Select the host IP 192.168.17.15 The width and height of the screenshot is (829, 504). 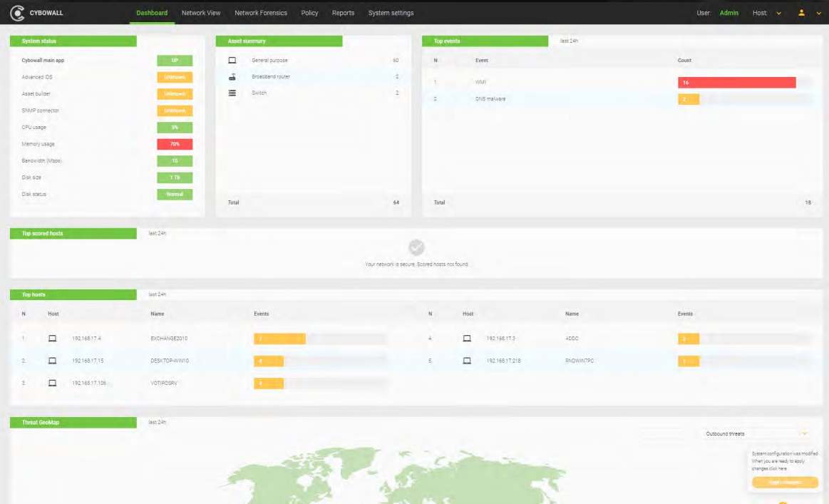(x=88, y=361)
